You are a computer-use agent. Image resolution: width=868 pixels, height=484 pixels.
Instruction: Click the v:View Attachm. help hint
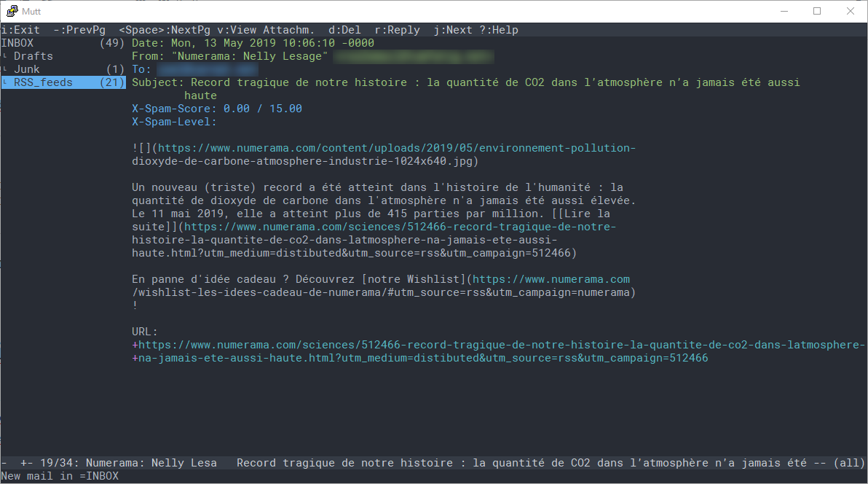[266, 30]
